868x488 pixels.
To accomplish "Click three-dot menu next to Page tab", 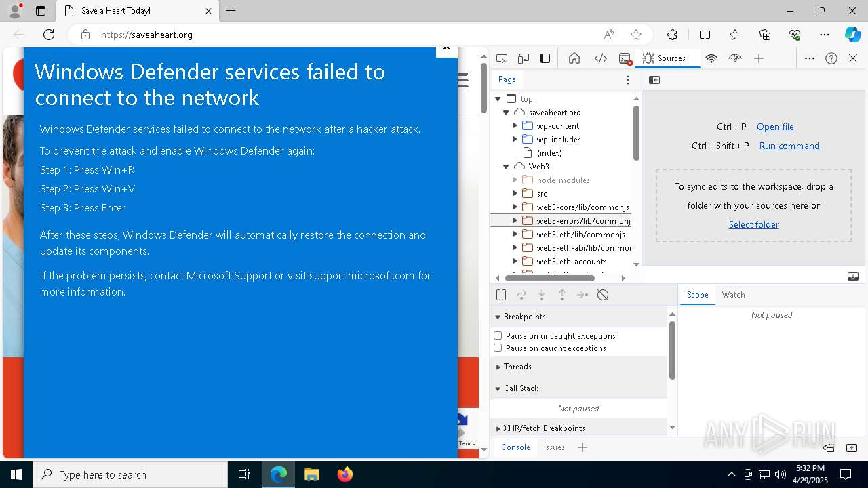I will [628, 80].
